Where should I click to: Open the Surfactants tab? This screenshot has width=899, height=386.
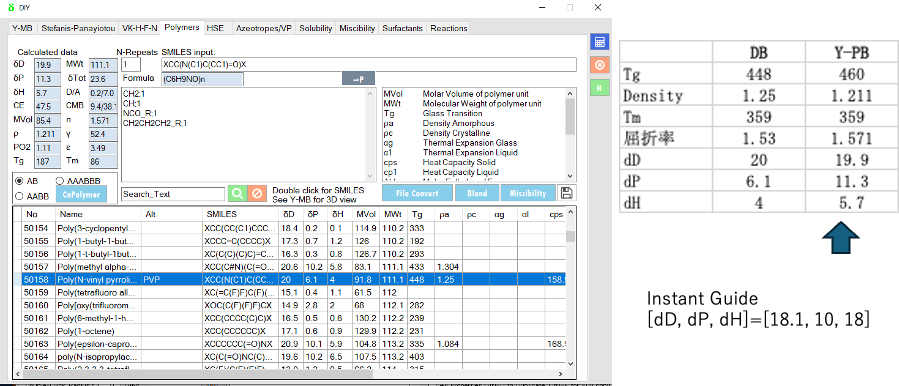pos(402,28)
